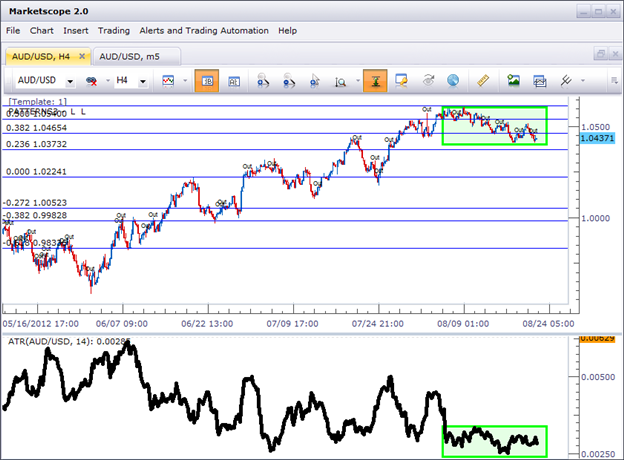
Task: Close the inner chart window
Action: coord(615,53)
